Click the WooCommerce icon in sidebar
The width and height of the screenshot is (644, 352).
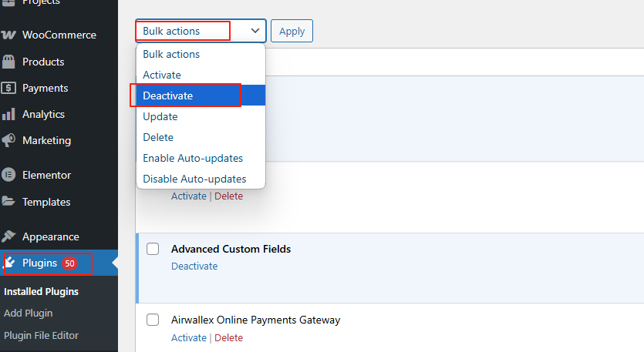(x=9, y=35)
